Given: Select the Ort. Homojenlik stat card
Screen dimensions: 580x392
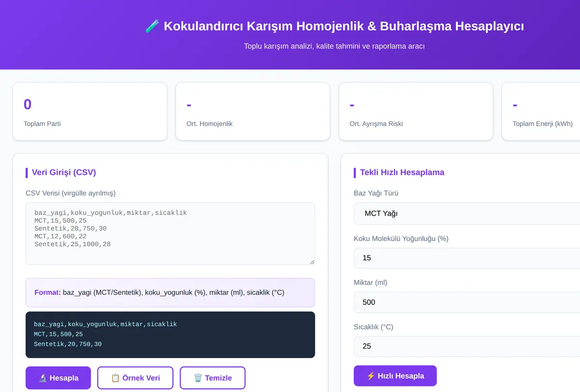Looking at the screenshot, I should coord(253,112).
